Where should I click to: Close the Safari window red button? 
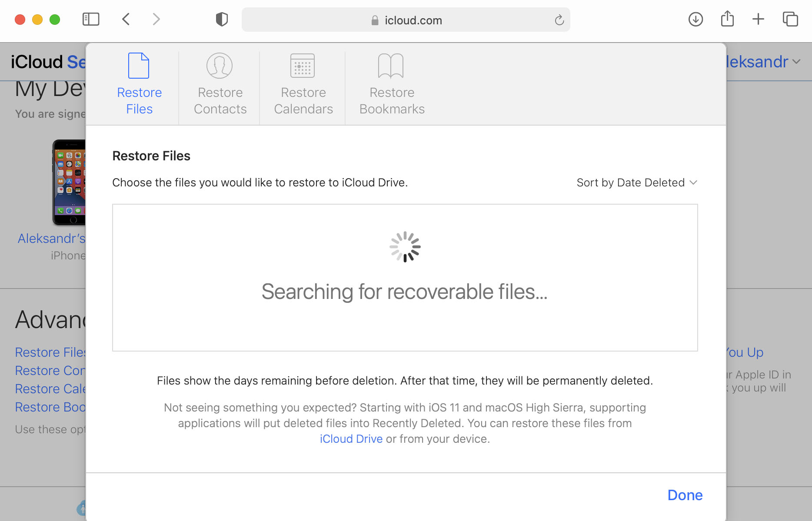pos(20,20)
